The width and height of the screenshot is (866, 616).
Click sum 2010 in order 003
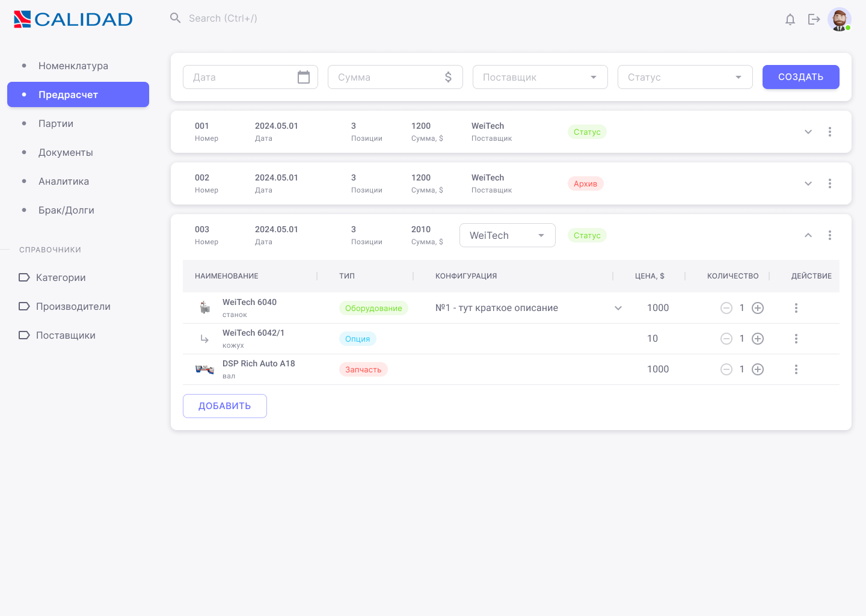click(x=421, y=229)
